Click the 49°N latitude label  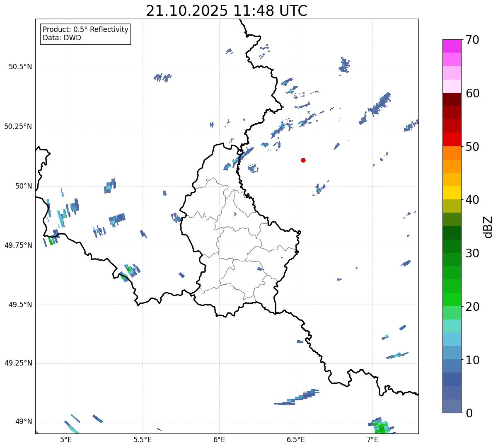tap(24, 422)
